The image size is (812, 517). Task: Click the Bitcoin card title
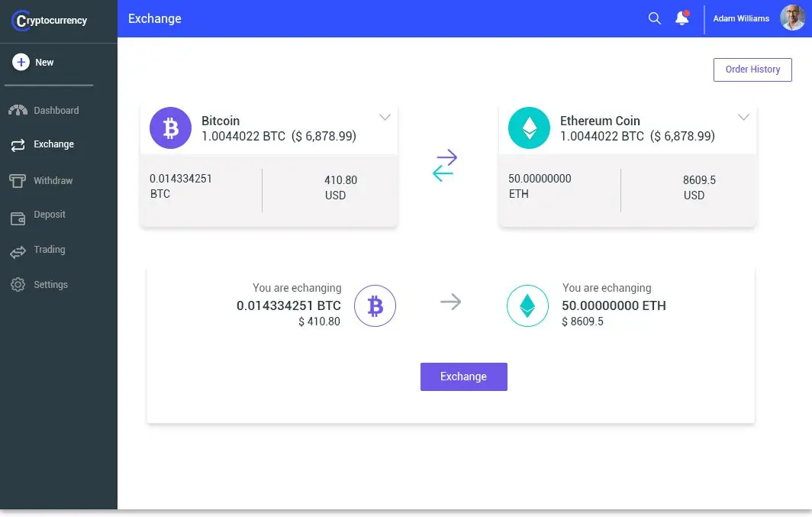(221, 121)
